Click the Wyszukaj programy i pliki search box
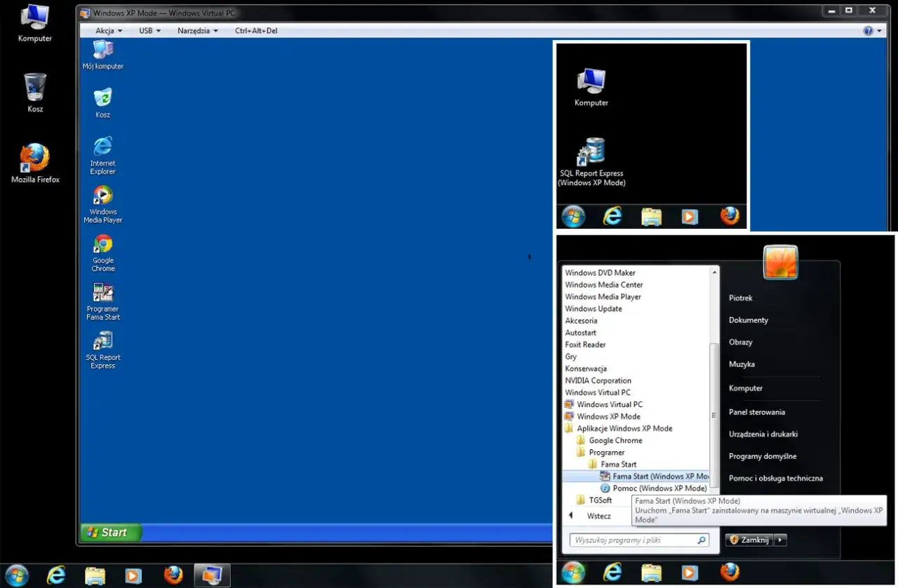 click(x=635, y=540)
